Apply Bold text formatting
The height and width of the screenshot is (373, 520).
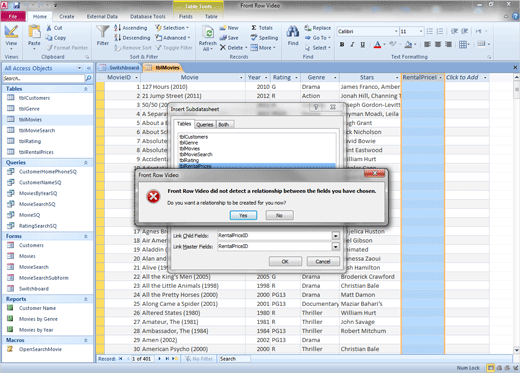point(342,44)
